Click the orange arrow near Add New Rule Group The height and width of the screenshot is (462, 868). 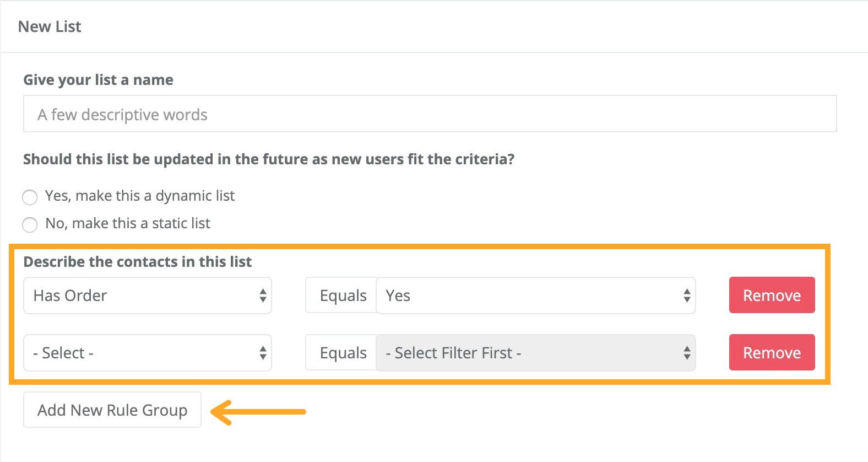pos(259,411)
